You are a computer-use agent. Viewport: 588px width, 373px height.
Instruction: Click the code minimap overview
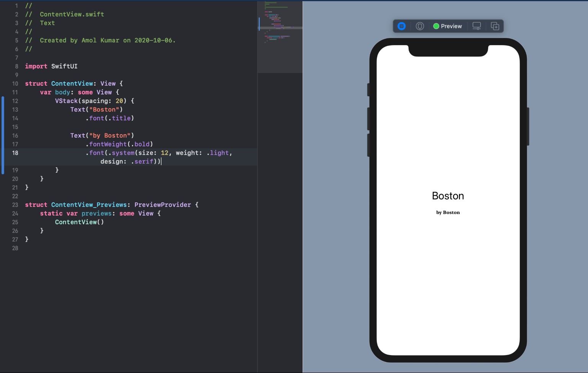(x=280, y=37)
